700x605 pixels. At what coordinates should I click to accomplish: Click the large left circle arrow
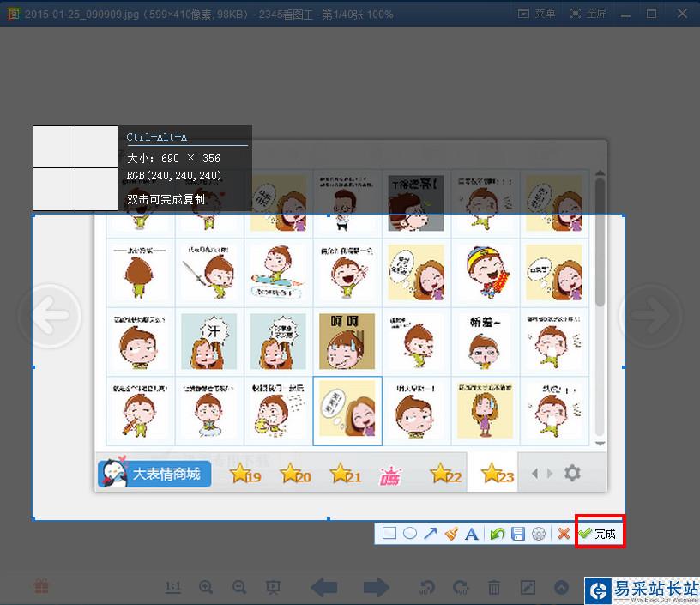[x=51, y=316]
